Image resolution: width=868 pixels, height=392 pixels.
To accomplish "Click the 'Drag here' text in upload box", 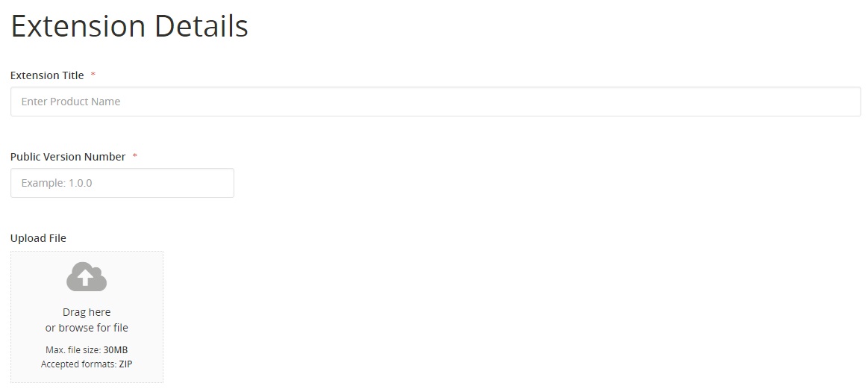I will click(x=87, y=312).
